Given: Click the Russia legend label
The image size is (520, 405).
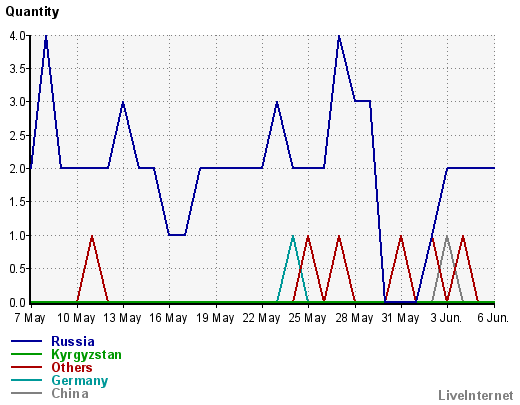Looking at the screenshot, I should coord(73,341).
